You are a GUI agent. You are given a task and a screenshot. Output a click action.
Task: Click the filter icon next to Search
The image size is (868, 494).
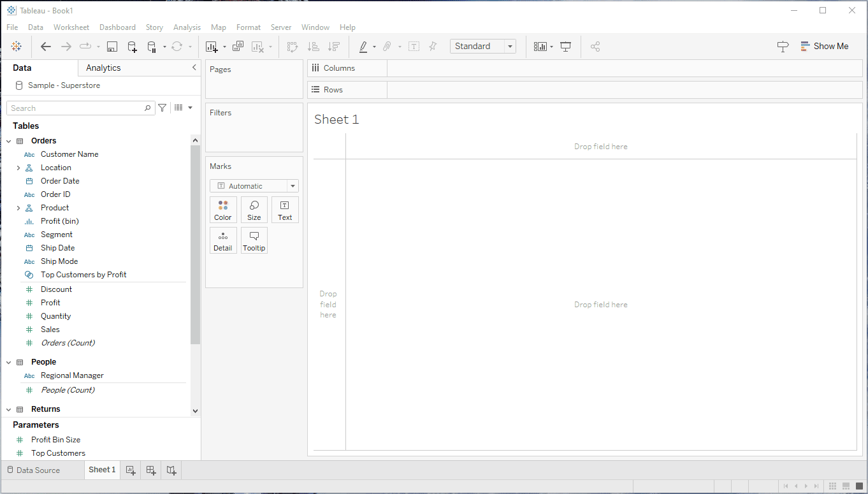coord(163,108)
